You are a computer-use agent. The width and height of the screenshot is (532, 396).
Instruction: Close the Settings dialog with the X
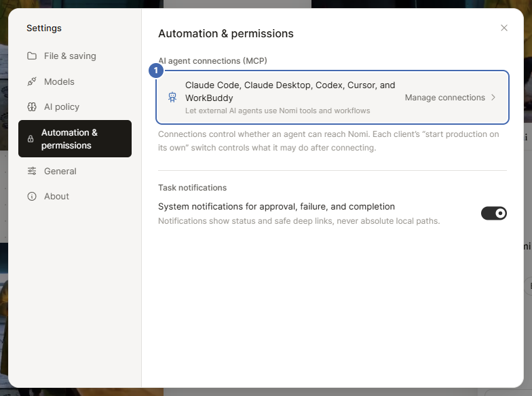point(504,28)
